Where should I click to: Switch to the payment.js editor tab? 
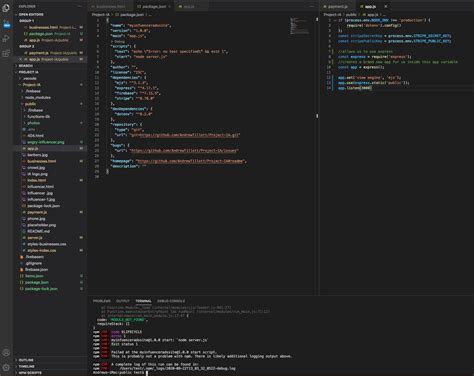(x=338, y=6)
